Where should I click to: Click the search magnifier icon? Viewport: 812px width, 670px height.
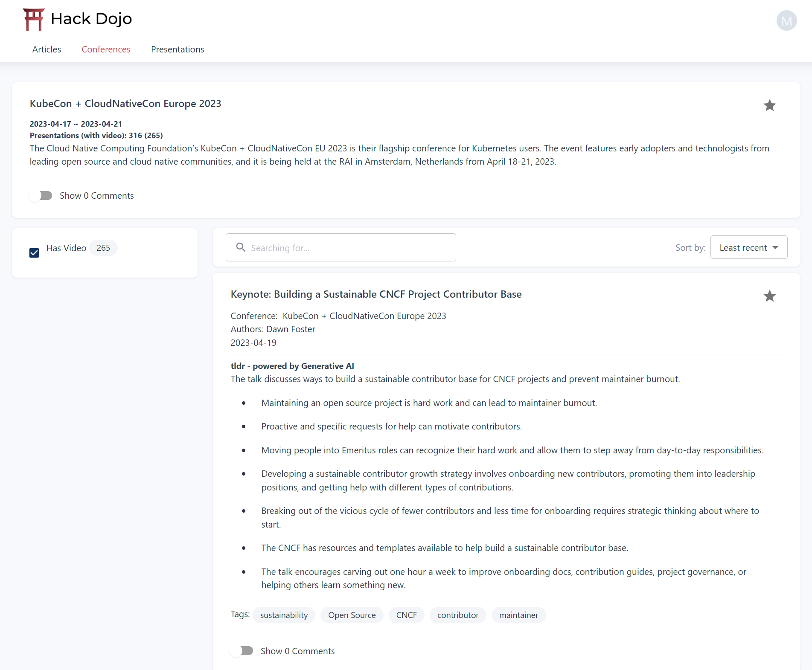coord(241,247)
